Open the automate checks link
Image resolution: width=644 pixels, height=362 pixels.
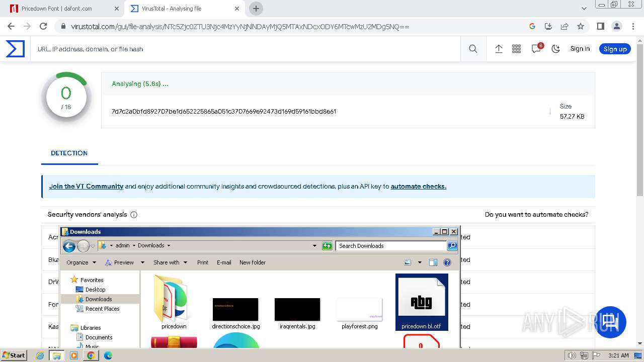coord(419,186)
